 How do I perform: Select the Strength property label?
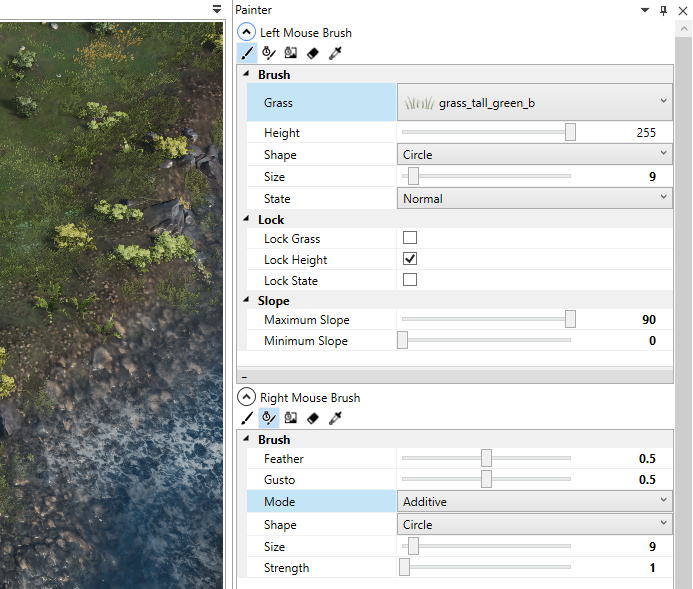coord(286,568)
